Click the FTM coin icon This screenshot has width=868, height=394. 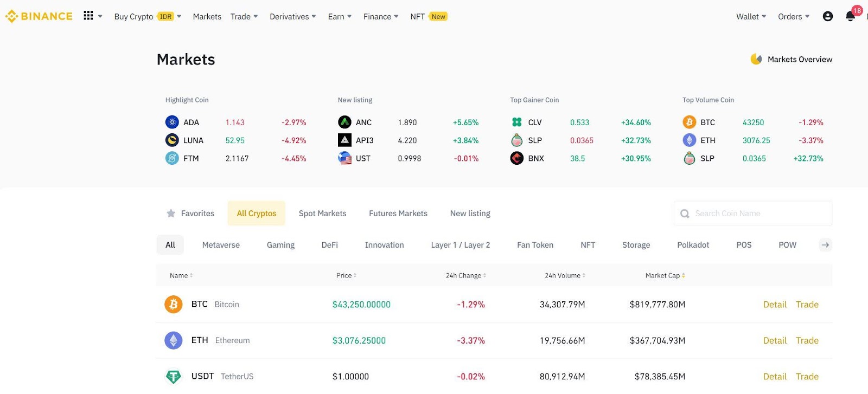172,158
